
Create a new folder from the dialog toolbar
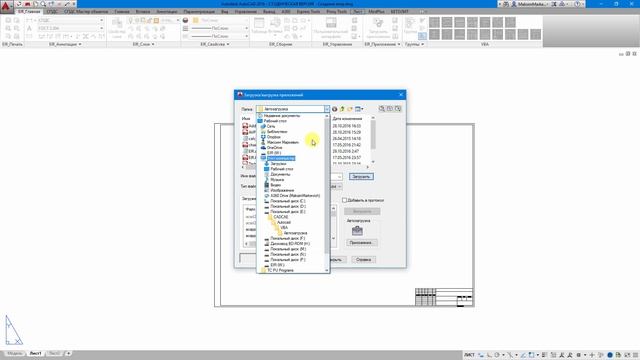[350, 109]
